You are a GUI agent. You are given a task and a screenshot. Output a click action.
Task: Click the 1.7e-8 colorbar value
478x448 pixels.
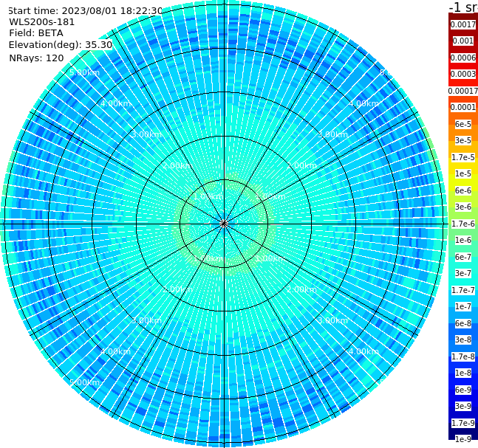click(463, 356)
